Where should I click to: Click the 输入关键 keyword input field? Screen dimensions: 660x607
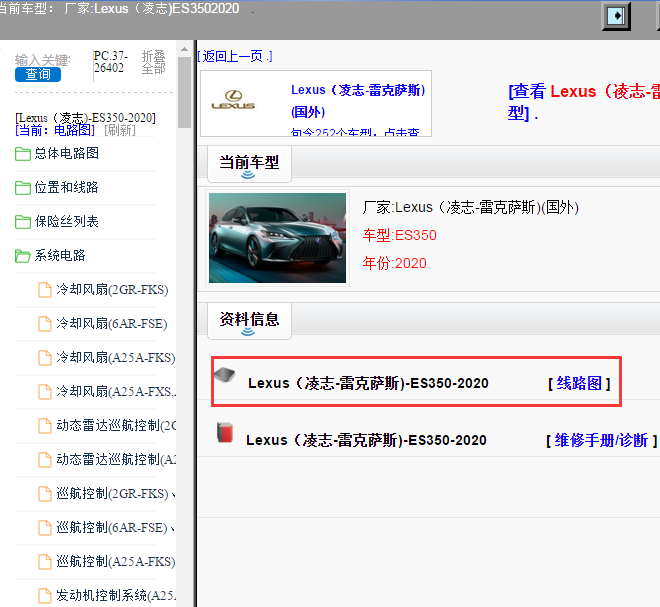pyautogui.click(x=43, y=60)
